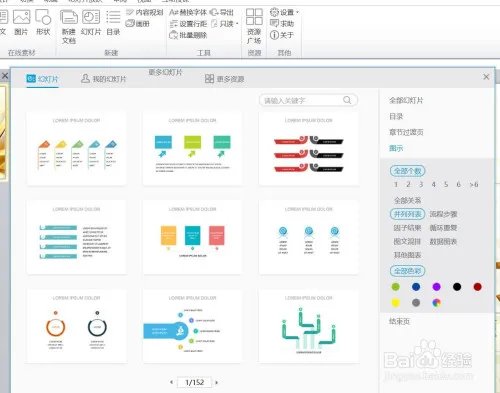Viewport: 500px width, 393px height.
Task: Expand the 设置 settings dropdown
Action: point(297,12)
